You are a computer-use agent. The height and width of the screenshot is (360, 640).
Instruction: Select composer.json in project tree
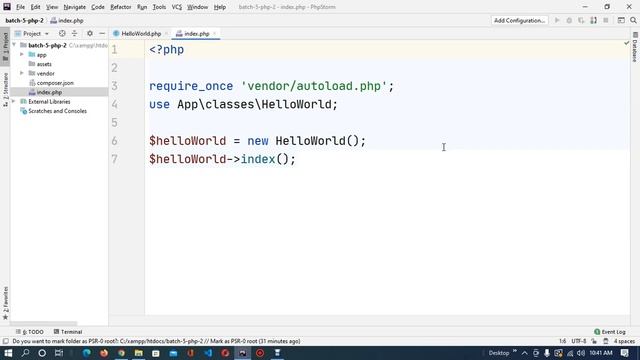coord(55,82)
